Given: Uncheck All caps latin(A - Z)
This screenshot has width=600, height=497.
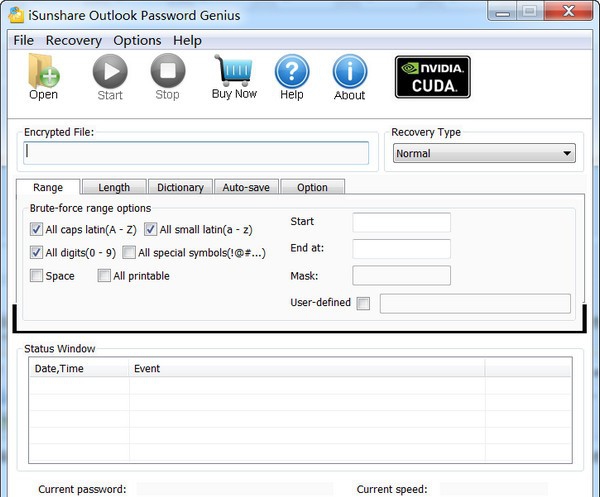Looking at the screenshot, I should point(37,229).
